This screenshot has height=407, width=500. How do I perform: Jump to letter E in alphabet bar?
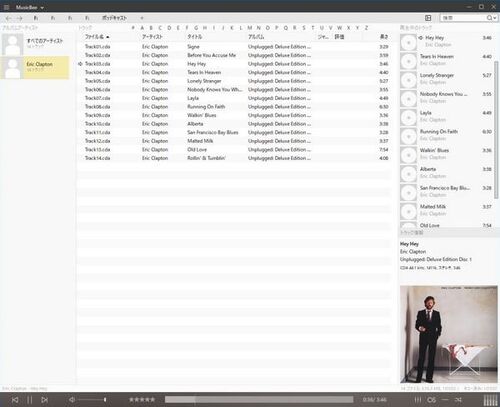coord(178,28)
